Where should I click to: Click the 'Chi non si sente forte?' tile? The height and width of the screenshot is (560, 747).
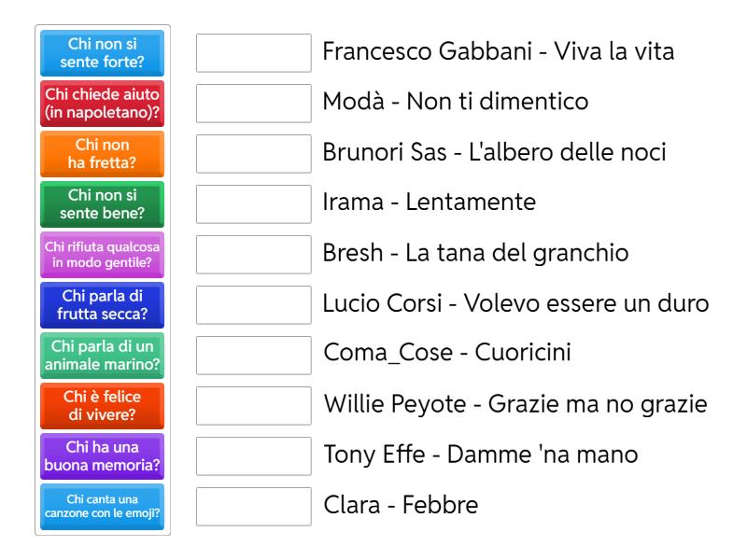click(x=103, y=53)
